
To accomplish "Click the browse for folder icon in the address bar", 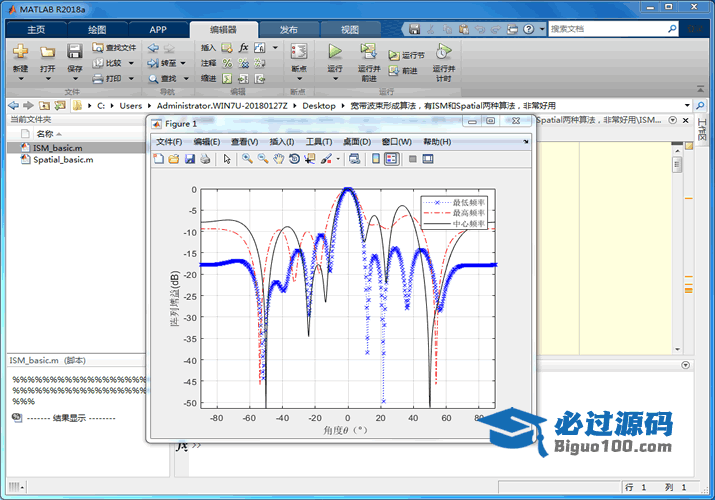I will tap(60, 106).
